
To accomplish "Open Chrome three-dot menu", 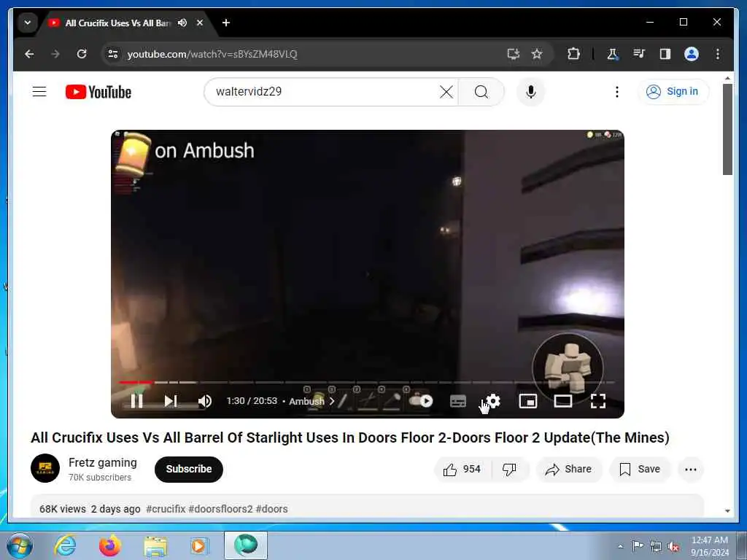I will coord(718,54).
